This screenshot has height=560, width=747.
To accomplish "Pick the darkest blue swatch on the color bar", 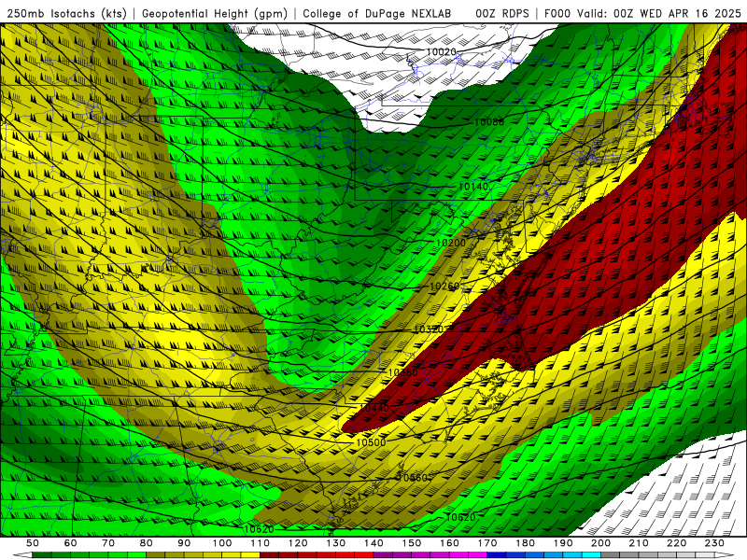I will click(x=497, y=554).
